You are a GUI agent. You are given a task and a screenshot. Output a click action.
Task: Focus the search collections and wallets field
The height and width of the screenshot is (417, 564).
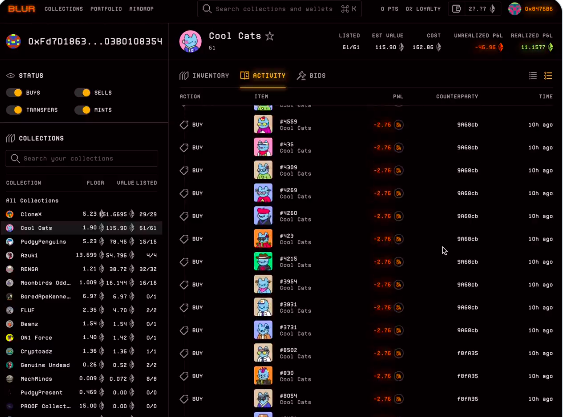coord(279,9)
